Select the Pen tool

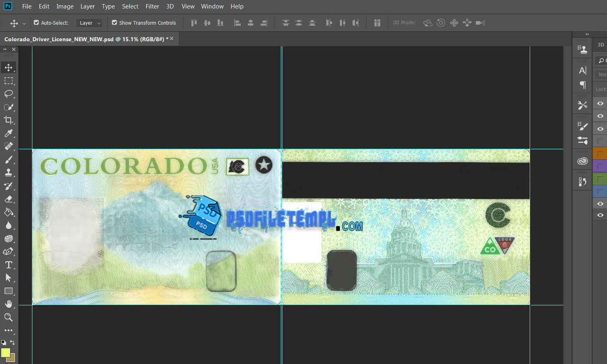click(x=9, y=252)
